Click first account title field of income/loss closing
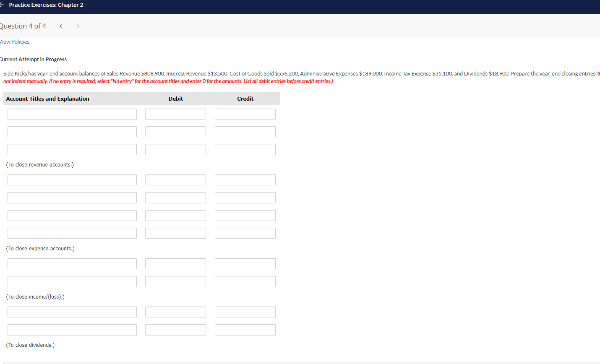Screen dimensions: 600x364 [72, 264]
